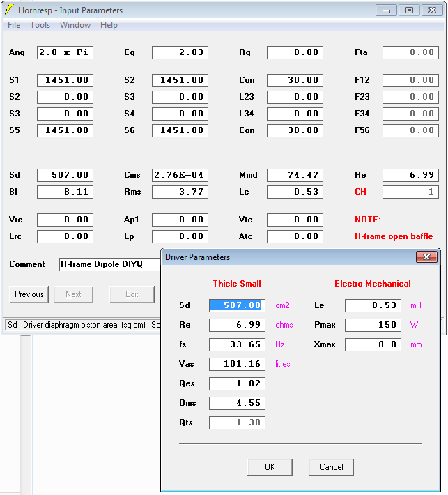Click the Next button
This screenshot has height=495, width=448.
[x=73, y=294]
